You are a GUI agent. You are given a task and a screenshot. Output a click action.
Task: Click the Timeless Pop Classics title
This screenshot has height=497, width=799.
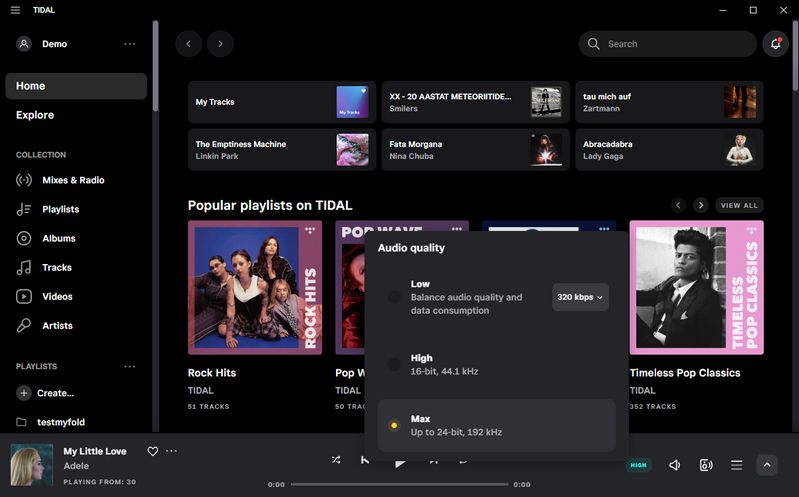click(x=685, y=373)
